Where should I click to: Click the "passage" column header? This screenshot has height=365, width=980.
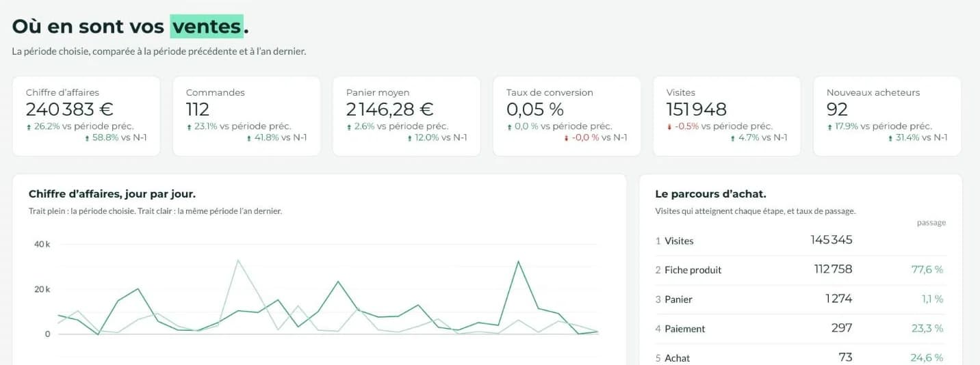click(x=931, y=223)
